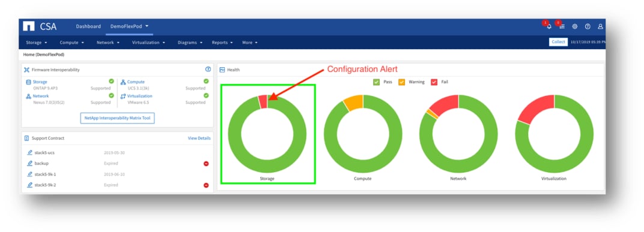Screen dimensions: 644x232
Task: Click the Health panel chart icon
Action: tap(222, 70)
